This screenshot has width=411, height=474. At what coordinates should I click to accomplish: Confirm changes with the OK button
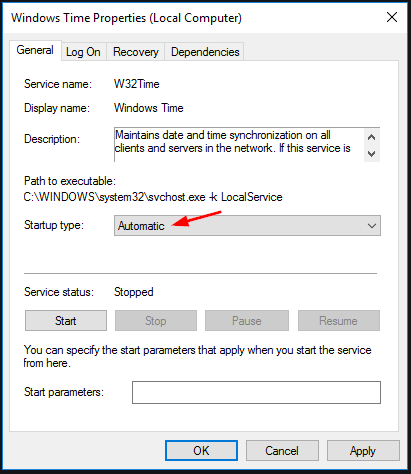click(201, 451)
